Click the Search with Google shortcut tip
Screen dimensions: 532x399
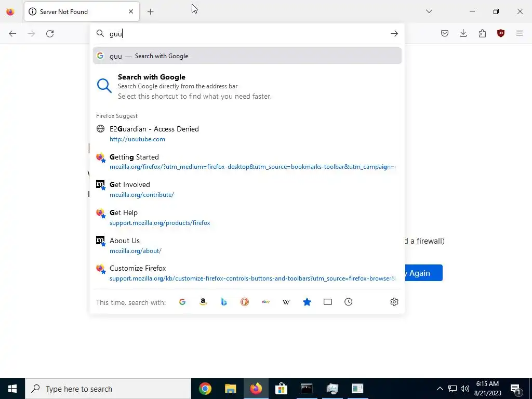[247, 86]
